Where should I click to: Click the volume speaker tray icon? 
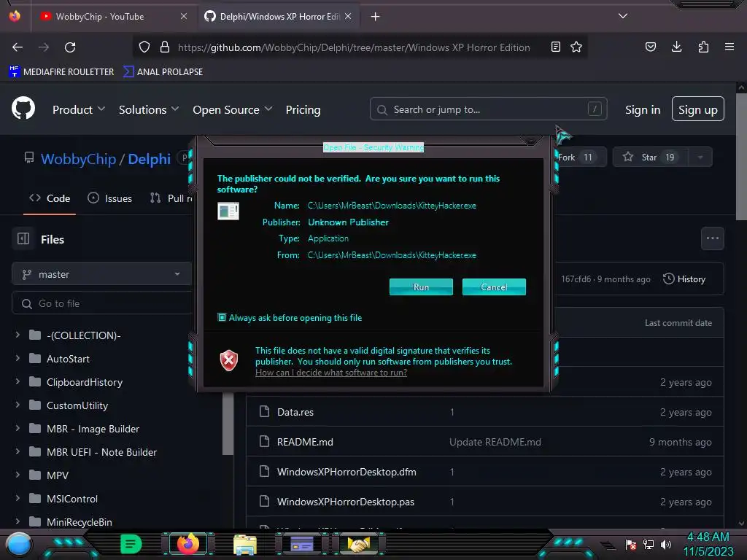(666, 545)
